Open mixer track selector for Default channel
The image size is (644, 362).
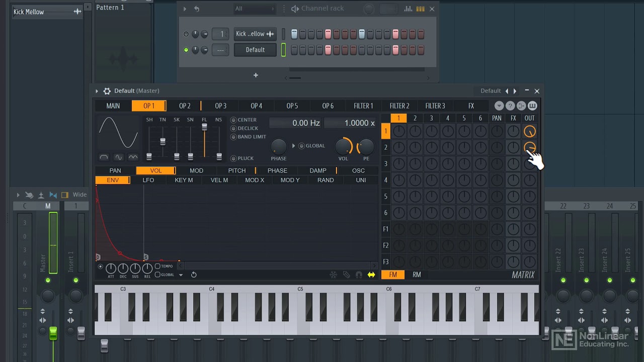(x=220, y=50)
